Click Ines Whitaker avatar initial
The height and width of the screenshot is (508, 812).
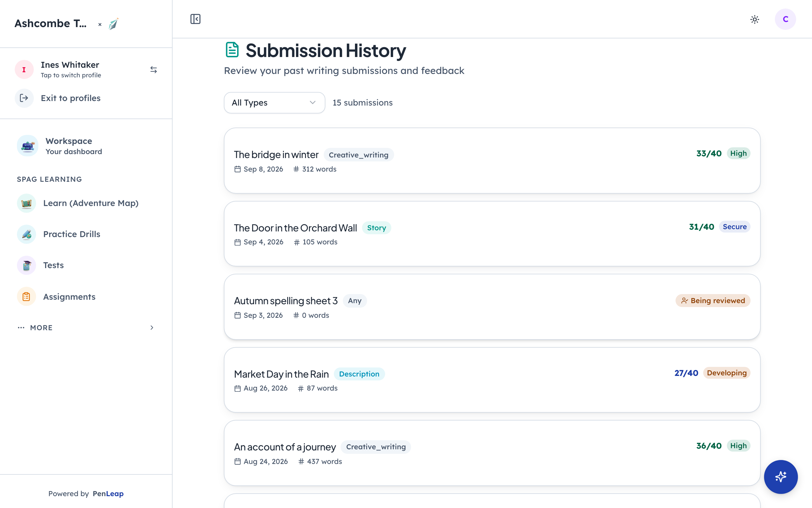click(24, 69)
